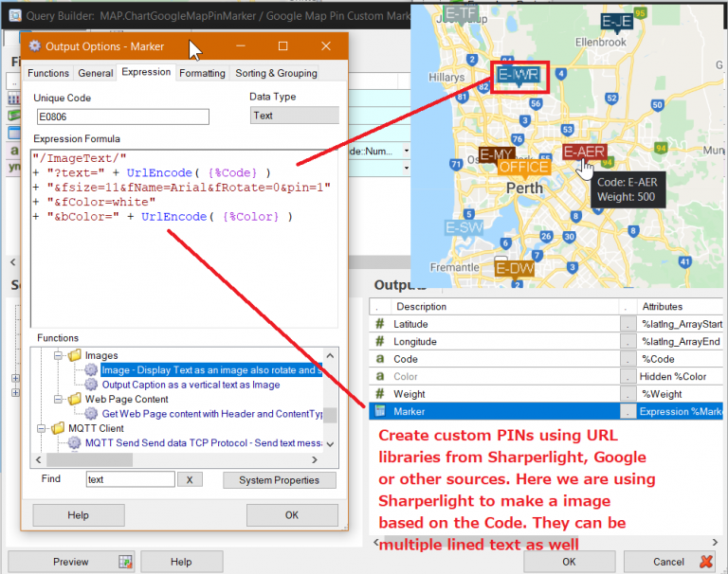
Task: Click gear icon of MQTT Send function
Action: pyautogui.click(x=74, y=442)
